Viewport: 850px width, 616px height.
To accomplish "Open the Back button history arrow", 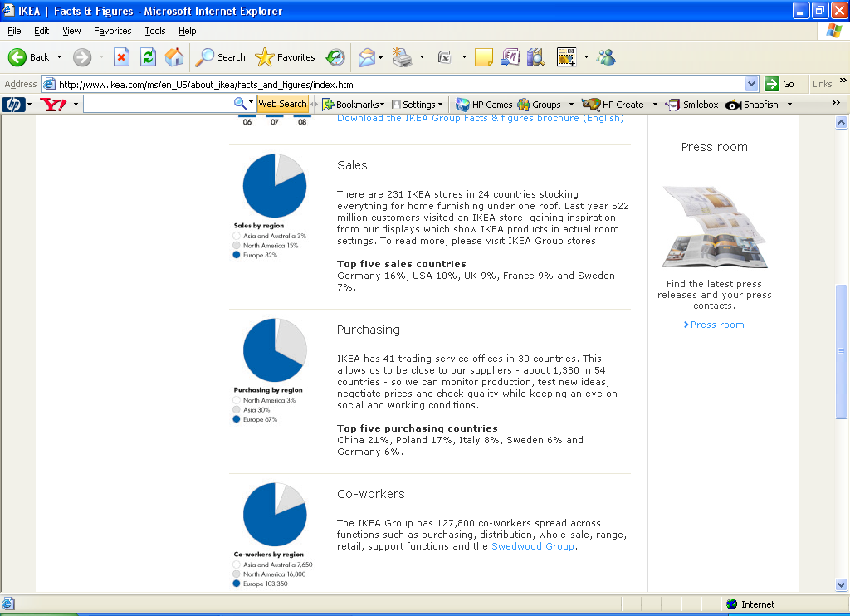I will tap(59, 57).
